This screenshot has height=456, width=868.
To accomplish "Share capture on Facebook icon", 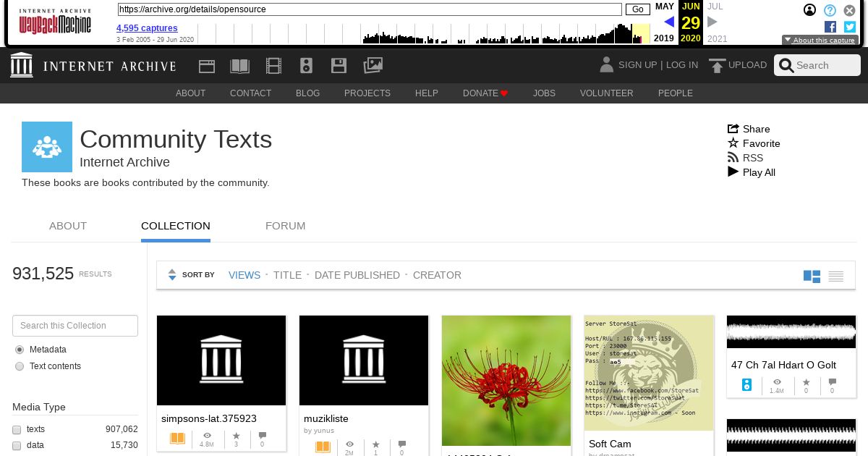I will (830, 27).
